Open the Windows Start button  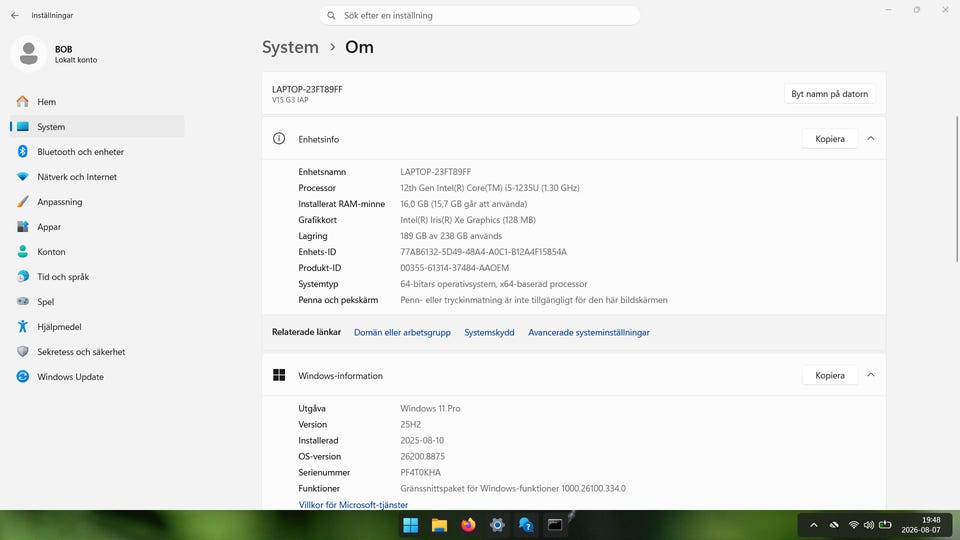[411, 525]
